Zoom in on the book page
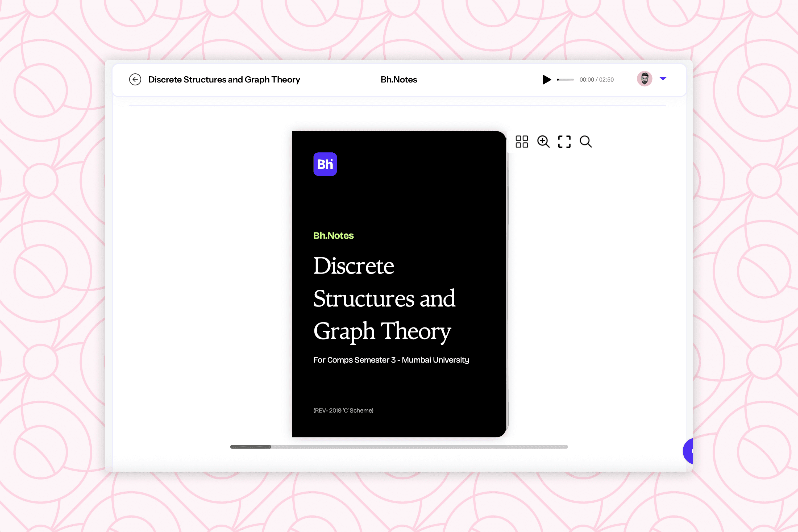This screenshot has width=798, height=532. tap(543, 142)
